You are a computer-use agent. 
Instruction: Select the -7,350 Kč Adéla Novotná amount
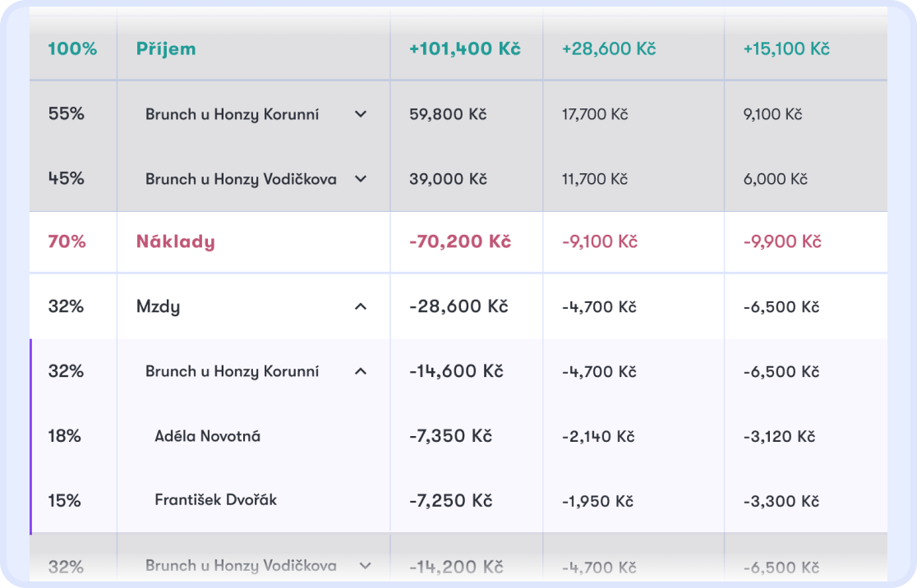click(x=450, y=436)
